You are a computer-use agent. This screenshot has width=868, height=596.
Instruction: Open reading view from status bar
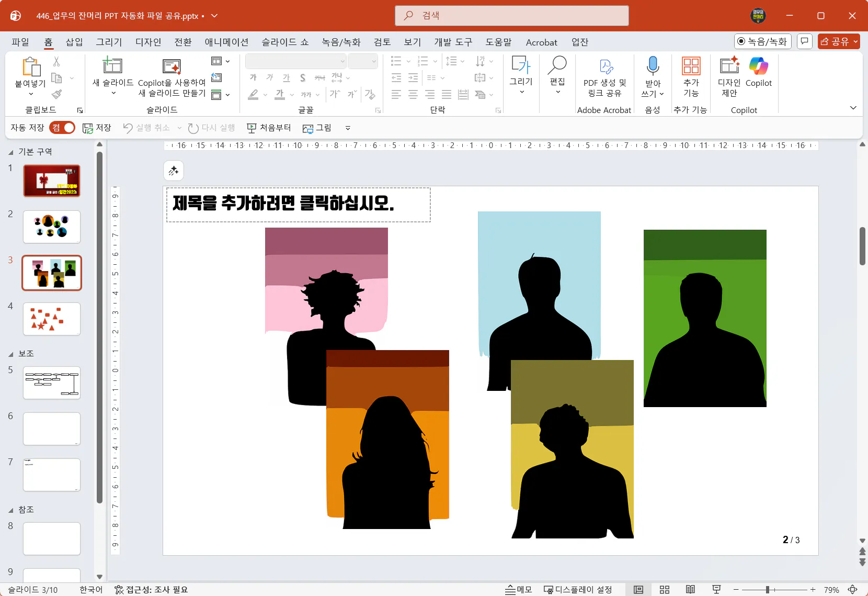tap(690, 590)
